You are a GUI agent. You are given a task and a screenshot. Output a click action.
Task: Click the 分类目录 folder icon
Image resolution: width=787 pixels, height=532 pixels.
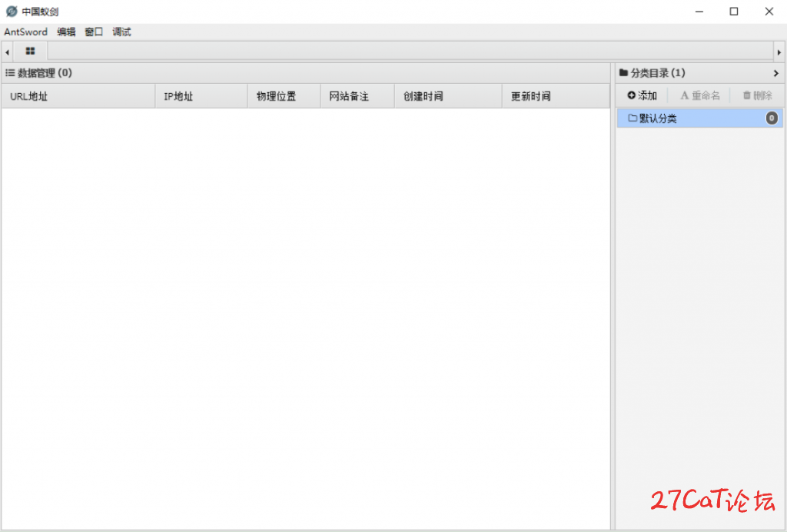623,73
